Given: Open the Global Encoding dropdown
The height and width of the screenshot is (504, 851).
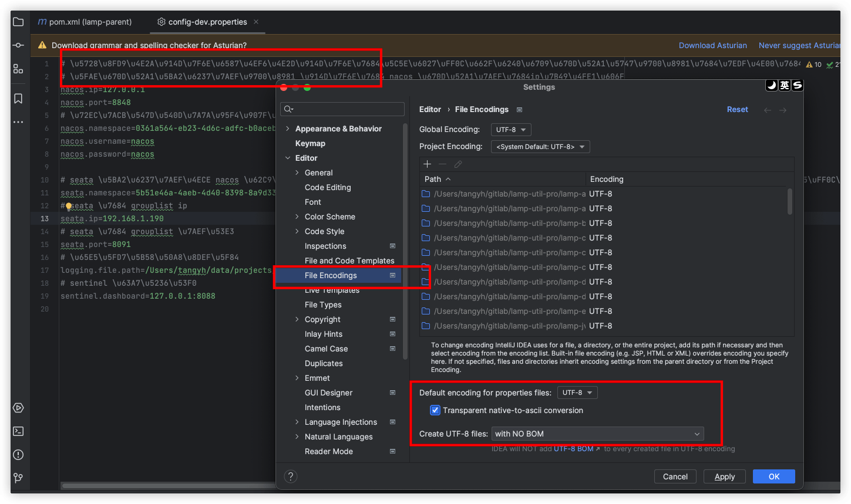Looking at the screenshot, I should [511, 130].
